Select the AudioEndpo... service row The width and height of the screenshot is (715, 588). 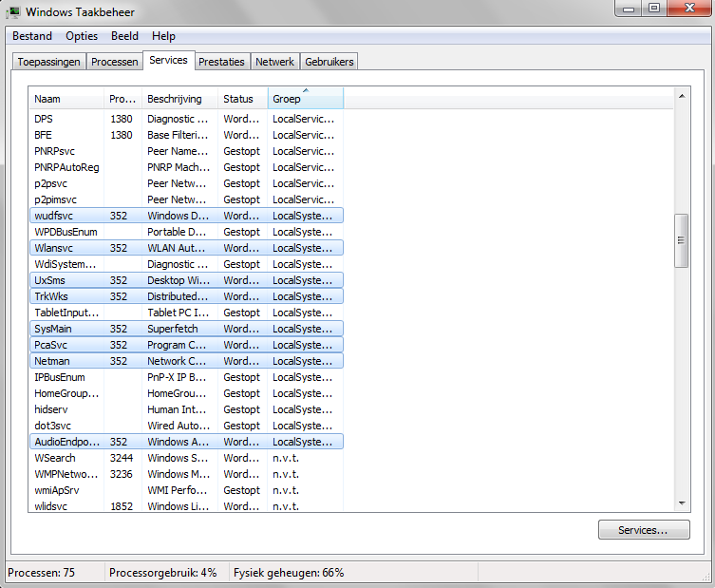[186, 442]
